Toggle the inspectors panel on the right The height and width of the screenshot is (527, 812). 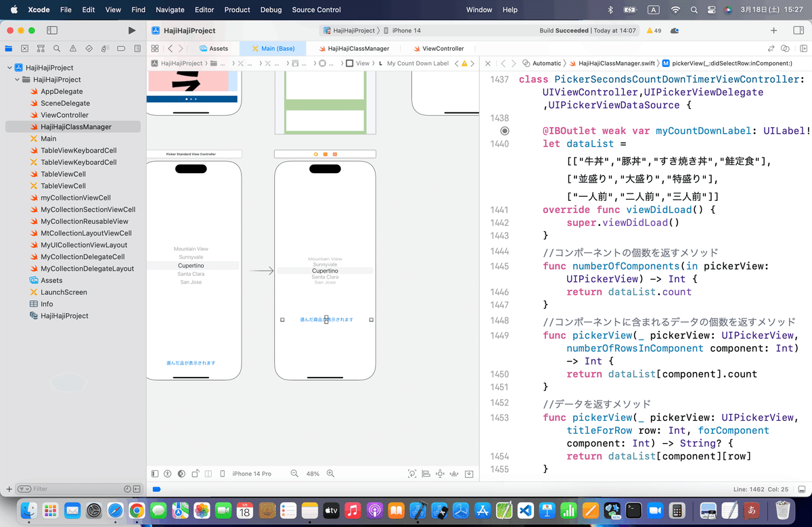click(798, 30)
